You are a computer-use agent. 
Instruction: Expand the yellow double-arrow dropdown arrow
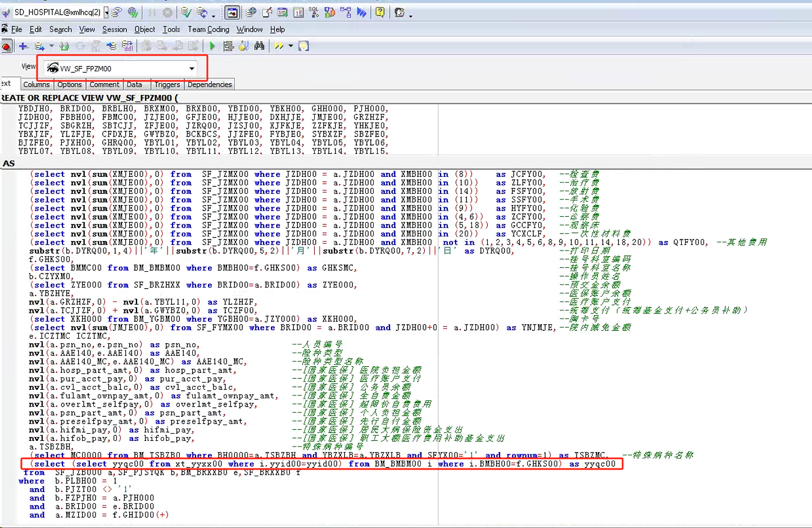tap(291, 46)
